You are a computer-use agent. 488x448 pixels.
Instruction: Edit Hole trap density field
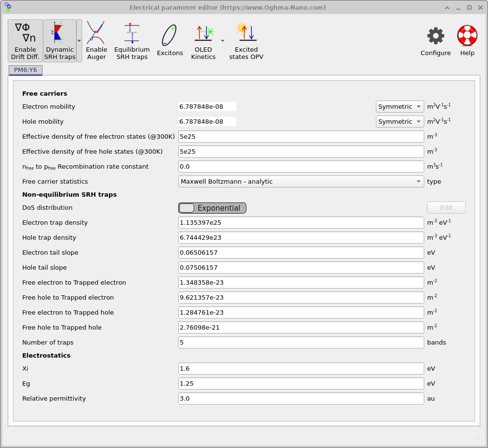pos(301,238)
